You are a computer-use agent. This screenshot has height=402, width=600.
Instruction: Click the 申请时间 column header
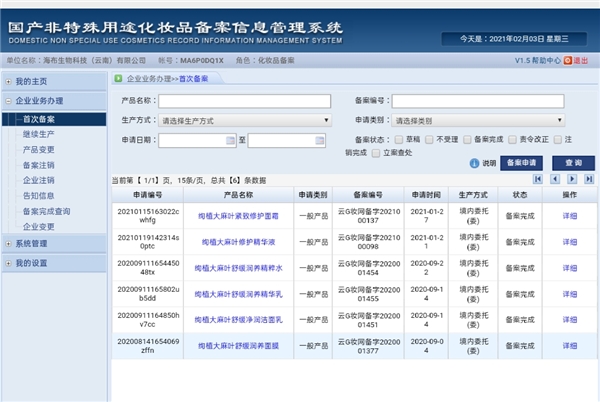[x=426, y=195]
